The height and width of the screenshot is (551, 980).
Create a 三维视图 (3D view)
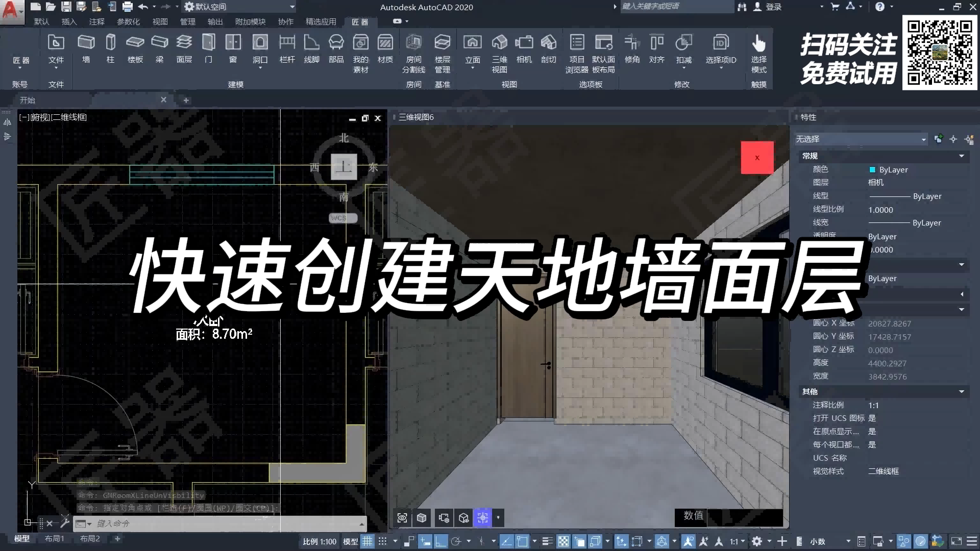pos(500,48)
